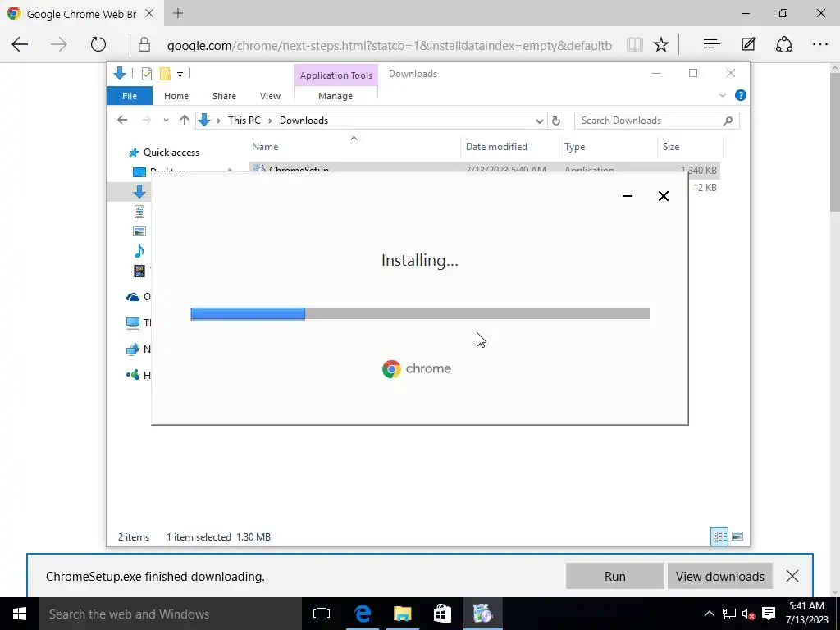Click the Edge forward arrow
Viewport: 840px width, 630px height.
(x=59, y=44)
